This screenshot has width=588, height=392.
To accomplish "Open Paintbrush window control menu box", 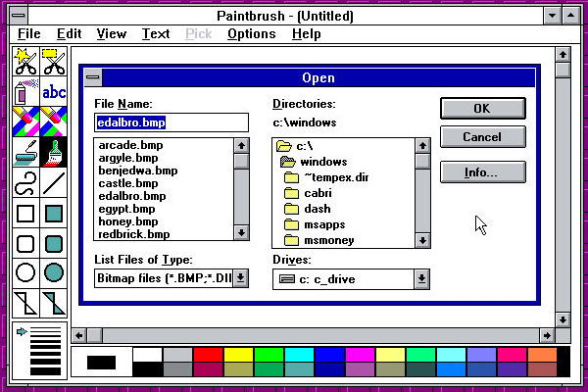I will click(19, 16).
